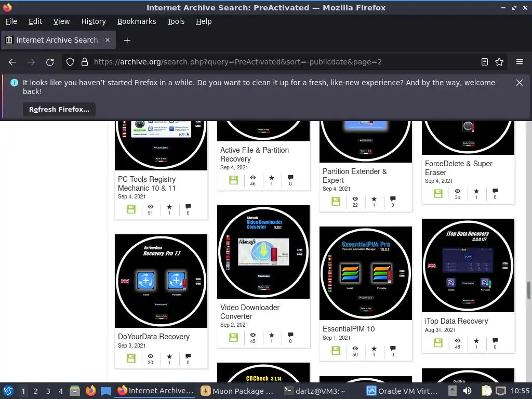Go back to previous page

(x=12, y=62)
